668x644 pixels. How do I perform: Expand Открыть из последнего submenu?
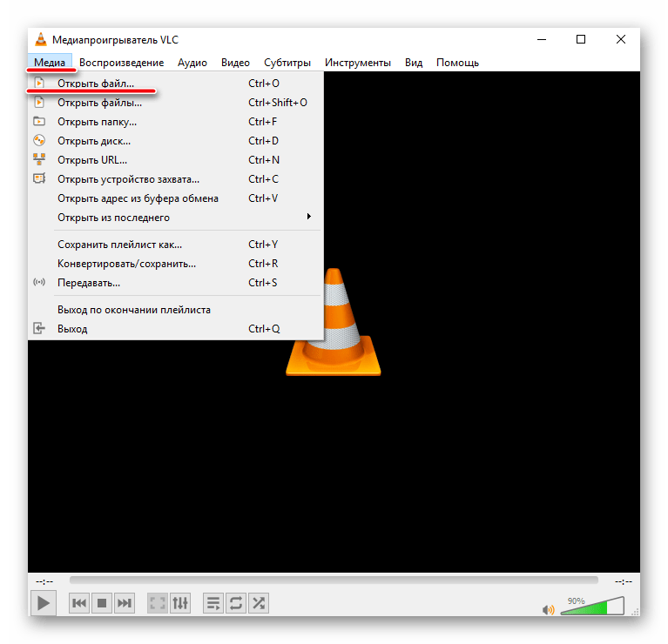click(x=176, y=218)
